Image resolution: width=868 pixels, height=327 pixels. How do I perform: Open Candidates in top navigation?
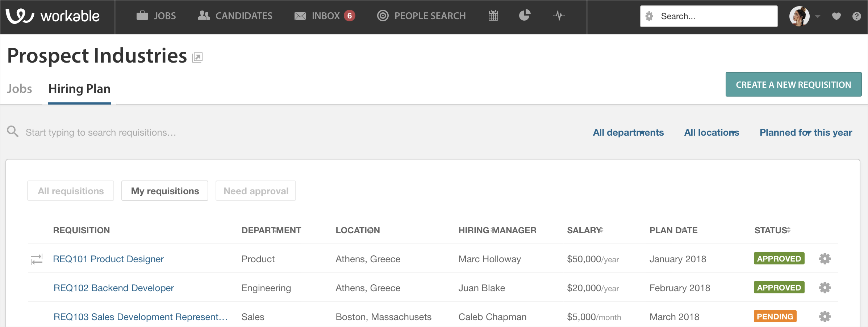235,16
